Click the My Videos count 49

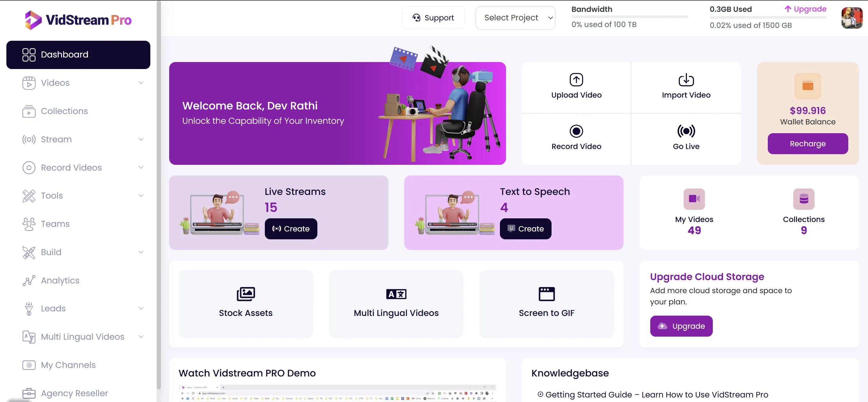pyautogui.click(x=694, y=230)
